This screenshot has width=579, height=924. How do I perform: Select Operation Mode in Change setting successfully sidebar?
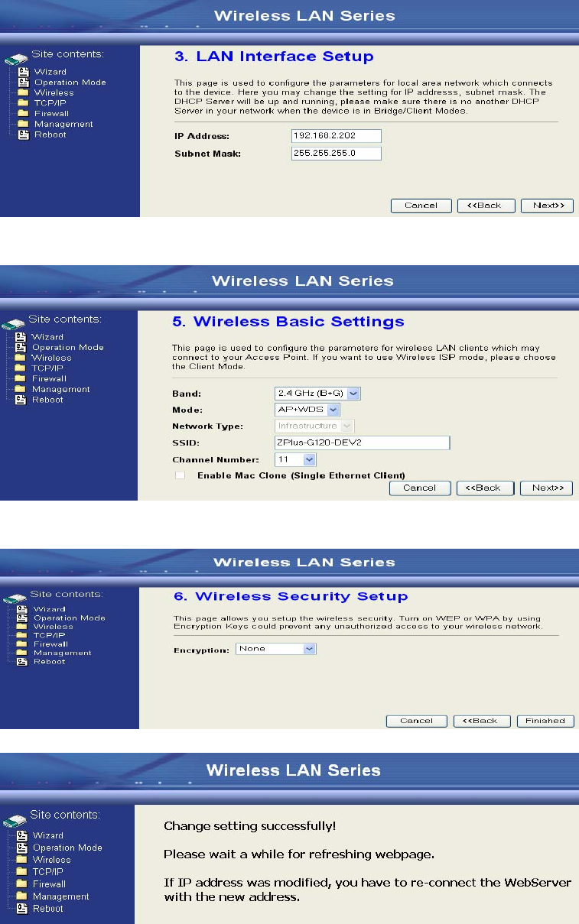pos(67,848)
